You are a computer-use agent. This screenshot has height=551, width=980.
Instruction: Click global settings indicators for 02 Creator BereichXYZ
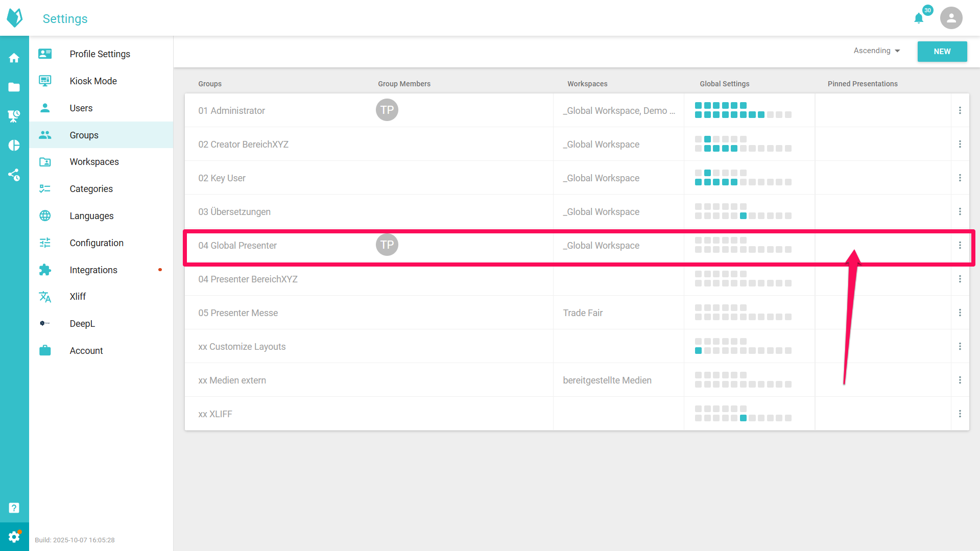(x=743, y=144)
